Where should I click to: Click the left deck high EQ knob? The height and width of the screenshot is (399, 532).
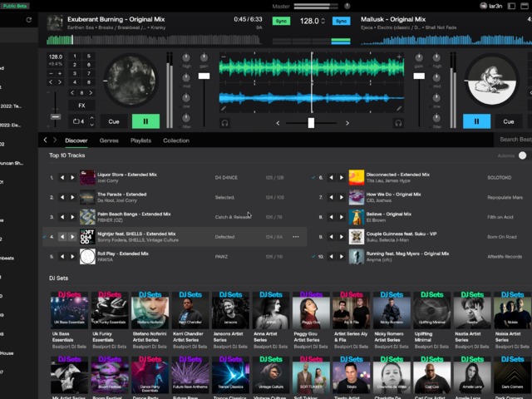pyautogui.click(x=186, y=57)
